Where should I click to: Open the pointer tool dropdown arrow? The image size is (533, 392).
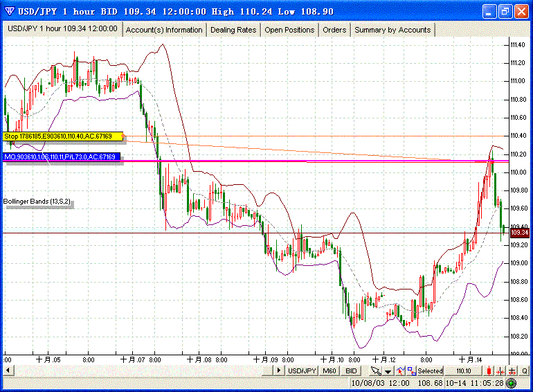point(388,371)
